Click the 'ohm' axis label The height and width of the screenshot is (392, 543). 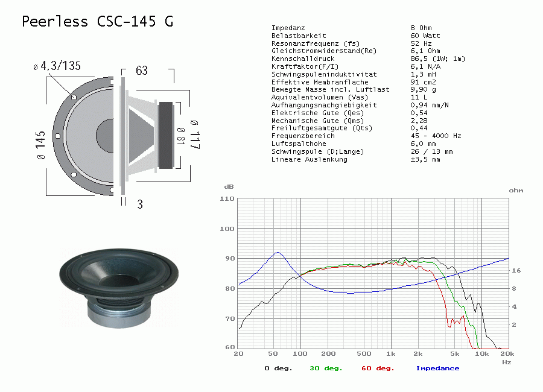tap(516, 191)
